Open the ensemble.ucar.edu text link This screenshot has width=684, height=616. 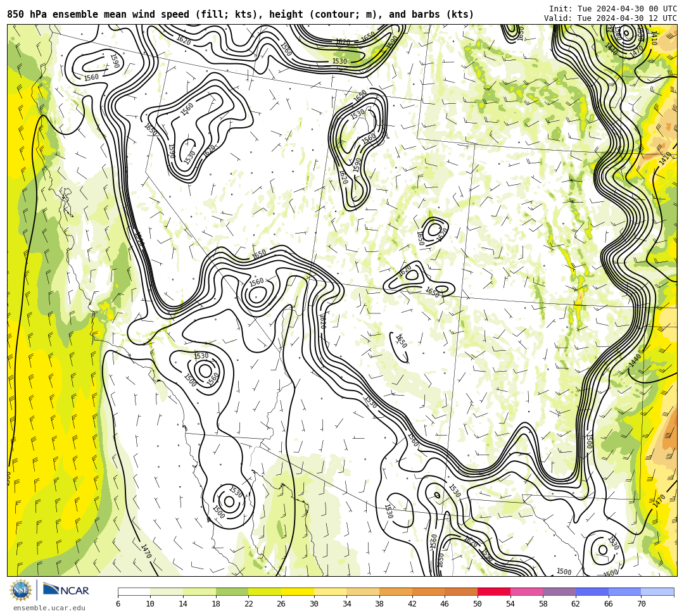(49, 608)
